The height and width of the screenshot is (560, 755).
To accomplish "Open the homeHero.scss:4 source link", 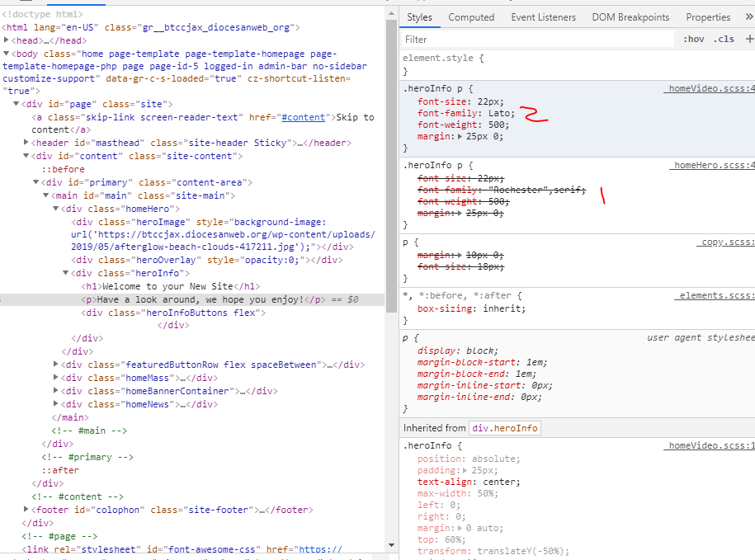I will point(711,165).
